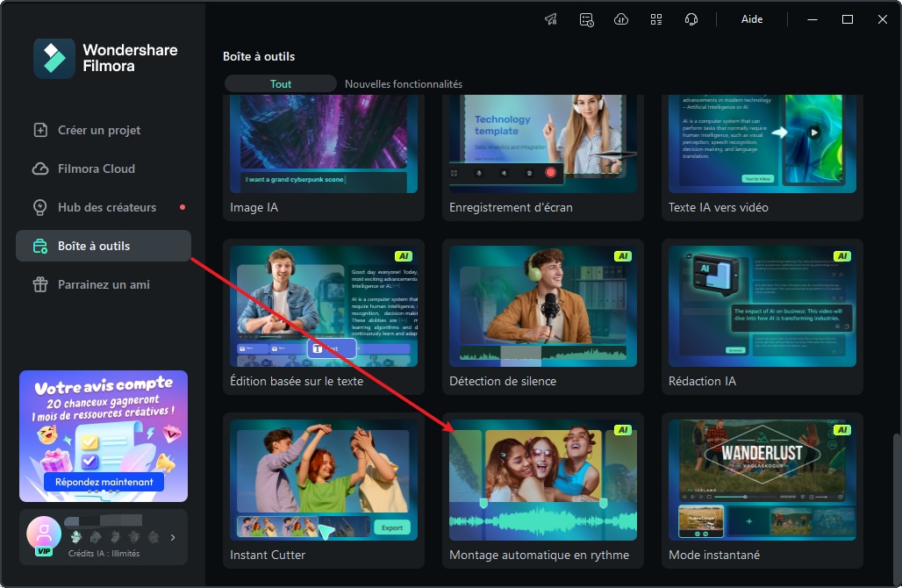Viewport: 902px width, 588px height.
Task: Click the headset support icon
Action: tap(691, 19)
